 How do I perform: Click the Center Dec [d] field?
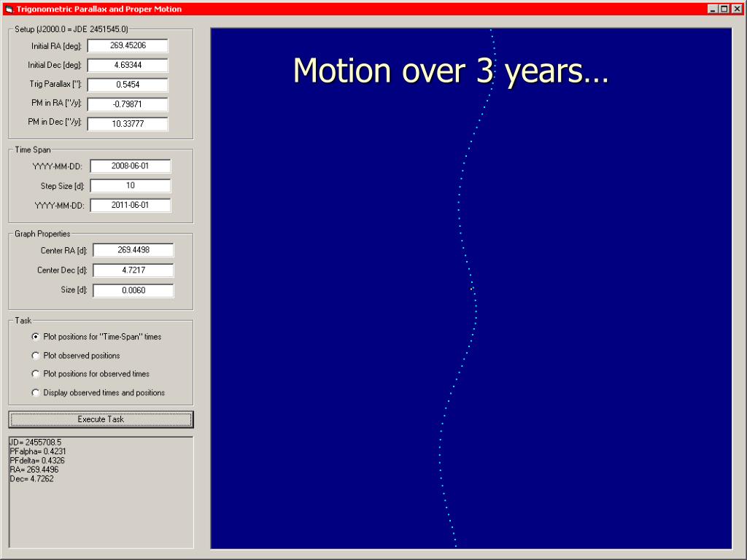133,271
